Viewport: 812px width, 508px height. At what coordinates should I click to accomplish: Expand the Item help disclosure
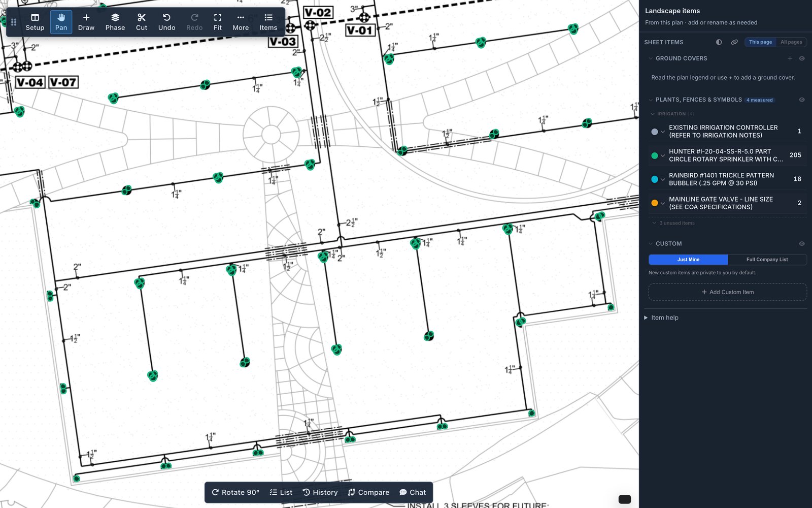point(661,317)
